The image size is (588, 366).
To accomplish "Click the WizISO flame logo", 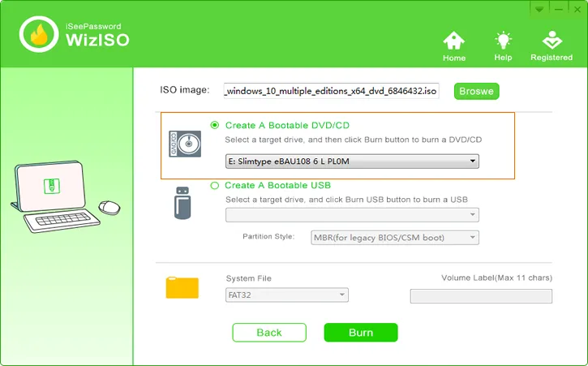I will pos(38,35).
